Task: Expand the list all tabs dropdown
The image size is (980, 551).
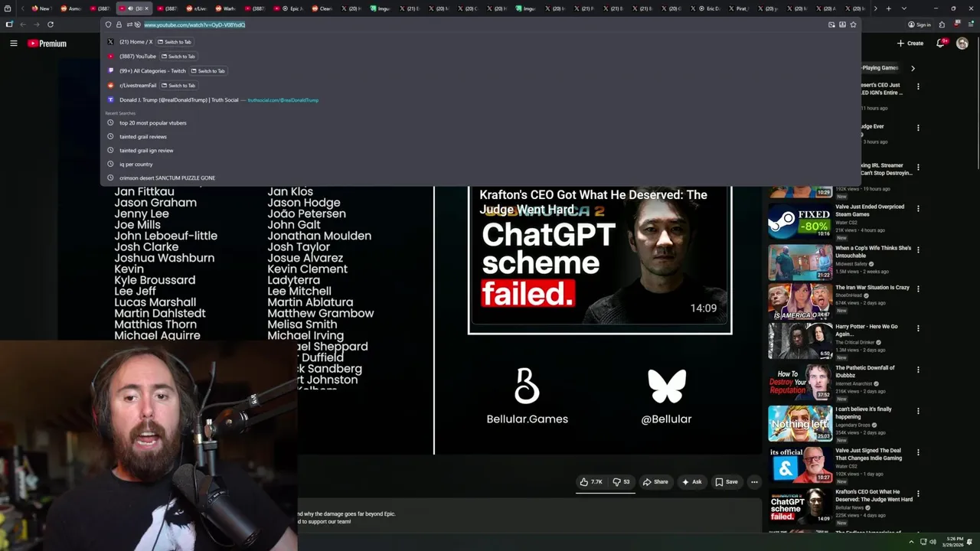Action: pyautogui.click(x=904, y=8)
